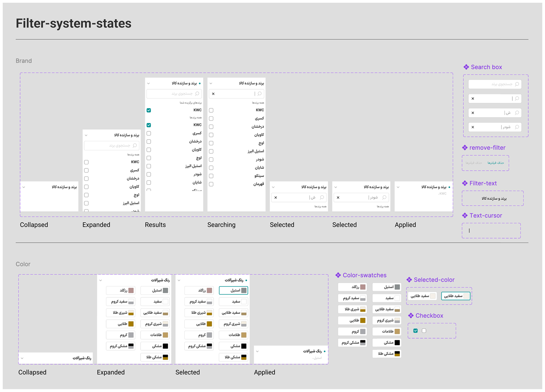Pick the 'رزگلد' swatch in the Color-swatches component
Screen dimensions: 545x392
click(352, 287)
